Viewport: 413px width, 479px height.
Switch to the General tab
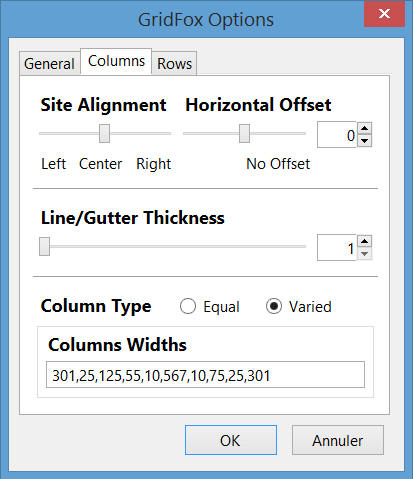[49, 63]
